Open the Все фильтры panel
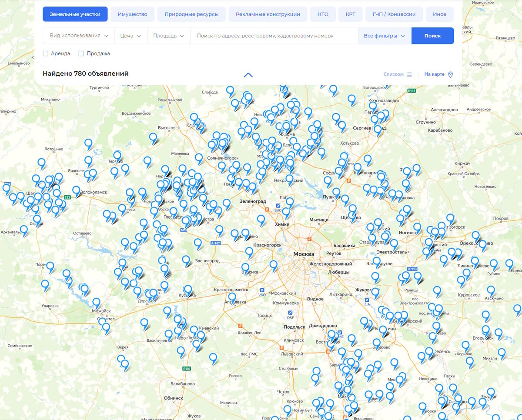 pos(385,36)
